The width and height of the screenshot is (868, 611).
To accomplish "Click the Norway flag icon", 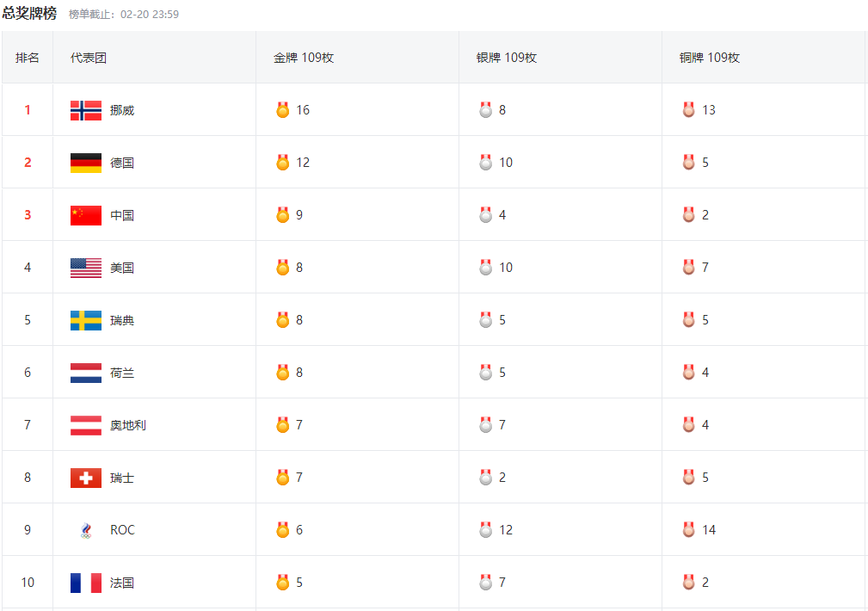I will [85, 110].
